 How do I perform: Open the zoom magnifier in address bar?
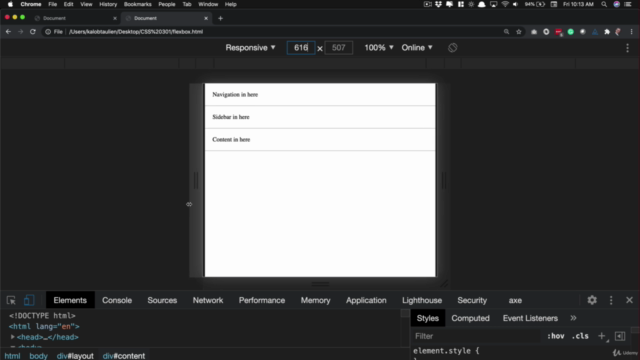507,31
